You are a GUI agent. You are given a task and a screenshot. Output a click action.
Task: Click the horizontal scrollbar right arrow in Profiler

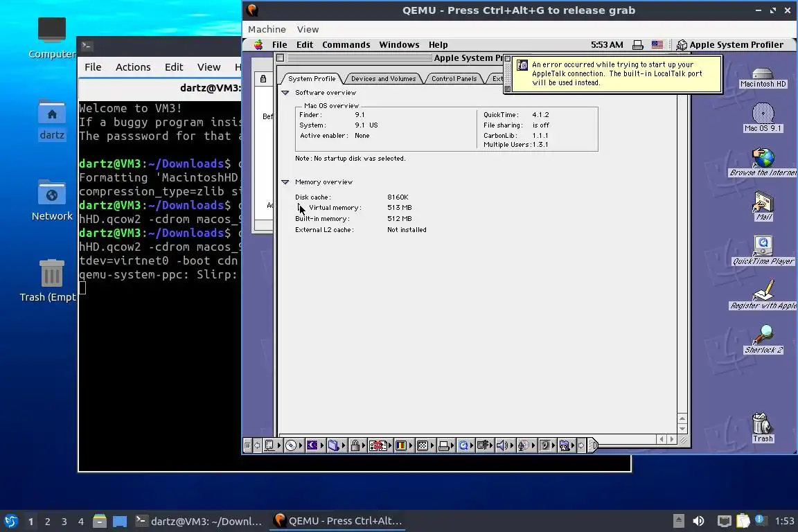pyautogui.click(x=672, y=439)
